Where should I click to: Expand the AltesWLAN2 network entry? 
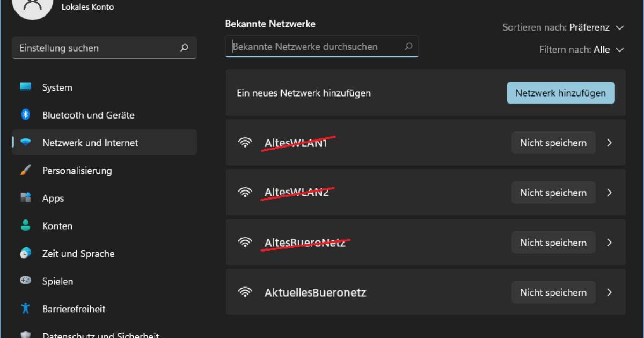pyautogui.click(x=610, y=192)
